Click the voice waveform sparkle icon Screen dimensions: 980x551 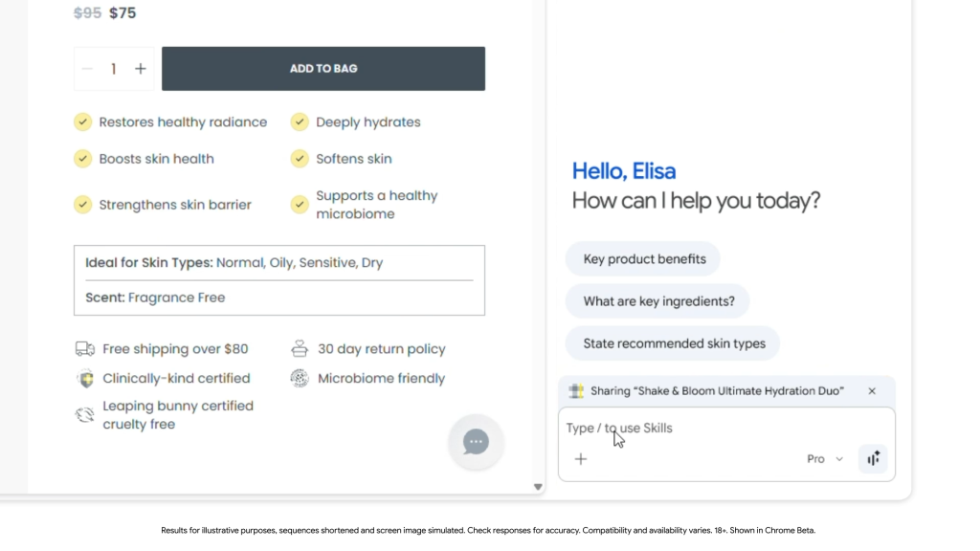pyautogui.click(x=873, y=459)
